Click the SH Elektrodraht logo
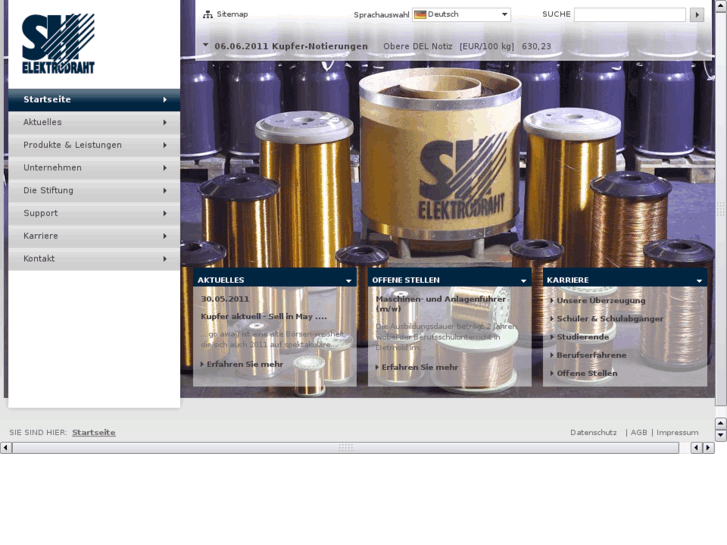This screenshot has height=545, width=727. coord(58,44)
